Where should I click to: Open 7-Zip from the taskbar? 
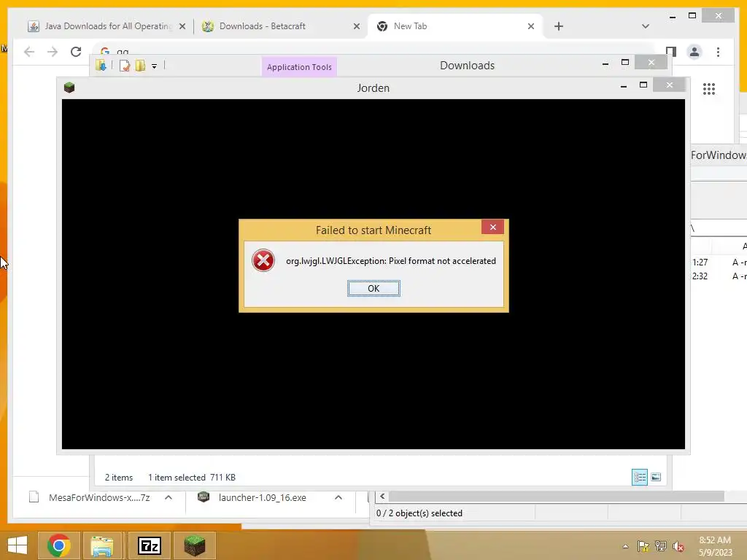pos(149,545)
